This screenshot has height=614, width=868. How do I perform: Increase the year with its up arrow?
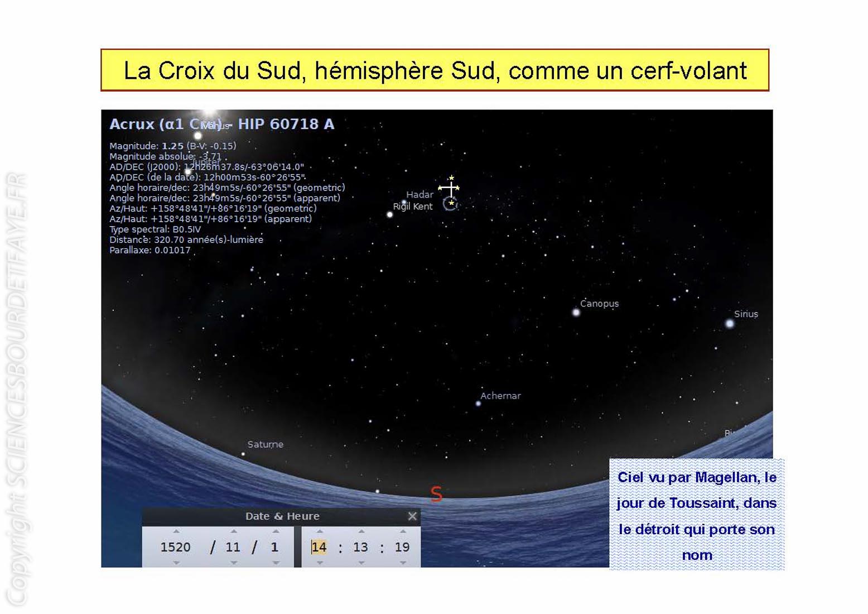click(x=176, y=531)
